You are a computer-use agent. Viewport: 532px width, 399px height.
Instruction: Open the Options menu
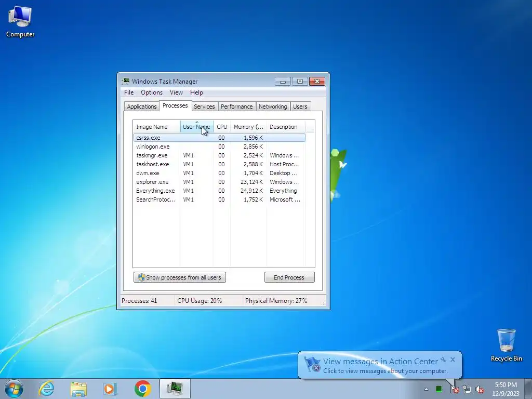click(152, 92)
